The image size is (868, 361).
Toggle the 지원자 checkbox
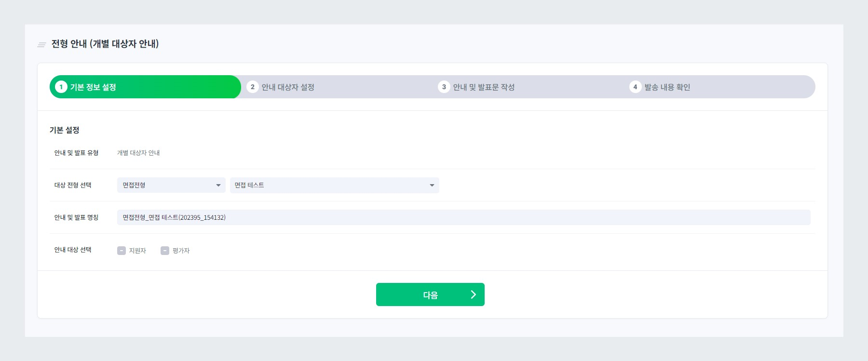coord(122,251)
